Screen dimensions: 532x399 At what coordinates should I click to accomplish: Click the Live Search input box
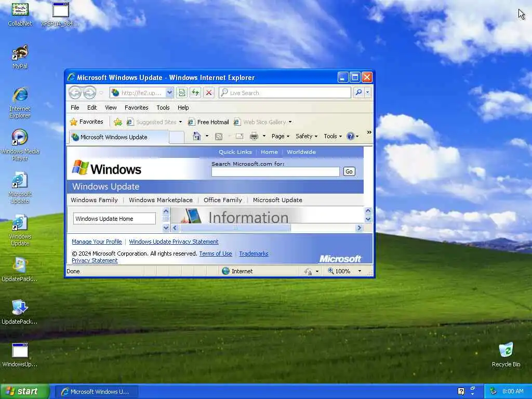click(285, 92)
